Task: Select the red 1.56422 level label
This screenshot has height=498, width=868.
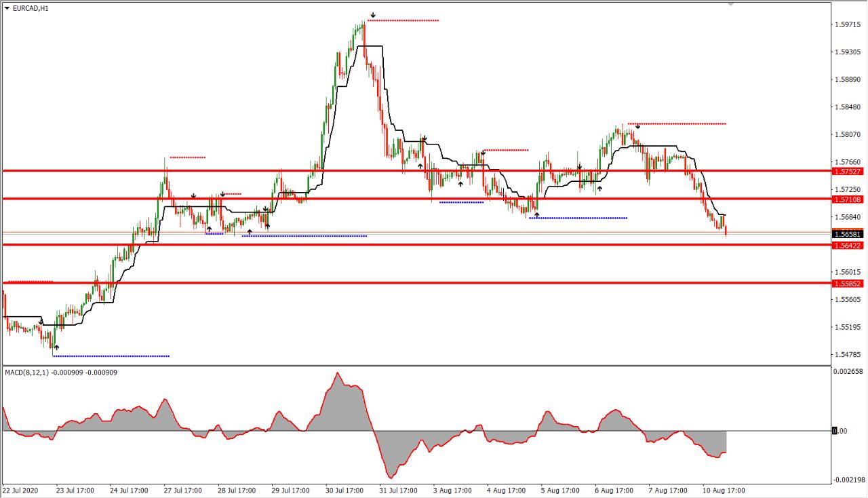Action: [848, 245]
